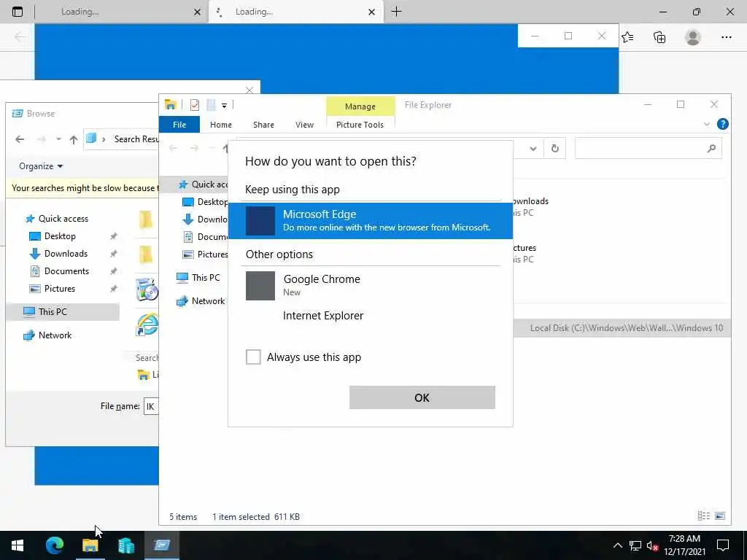
Task: Open Edge Settings and more menu
Action: pyautogui.click(x=726, y=37)
